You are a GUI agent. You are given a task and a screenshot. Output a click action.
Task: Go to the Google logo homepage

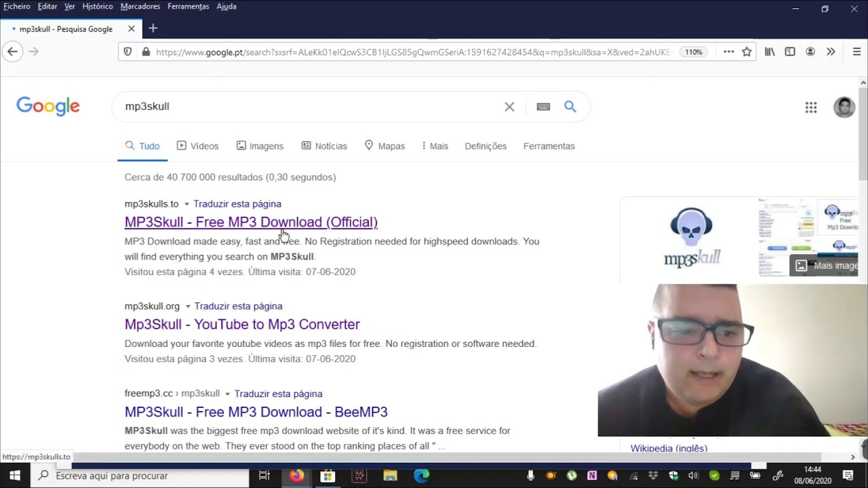click(x=48, y=106)
